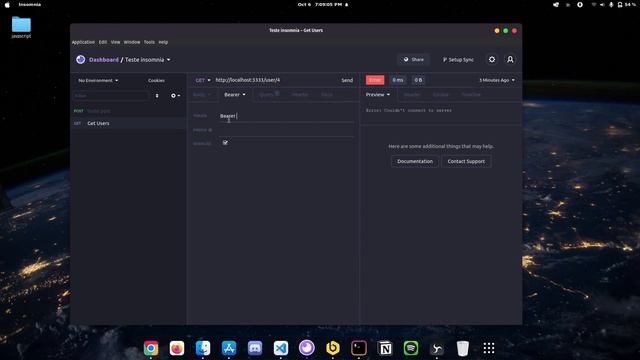Click the Token input field with Bearer
Viewport: 640px width, 360px height.
coord(287,116)
